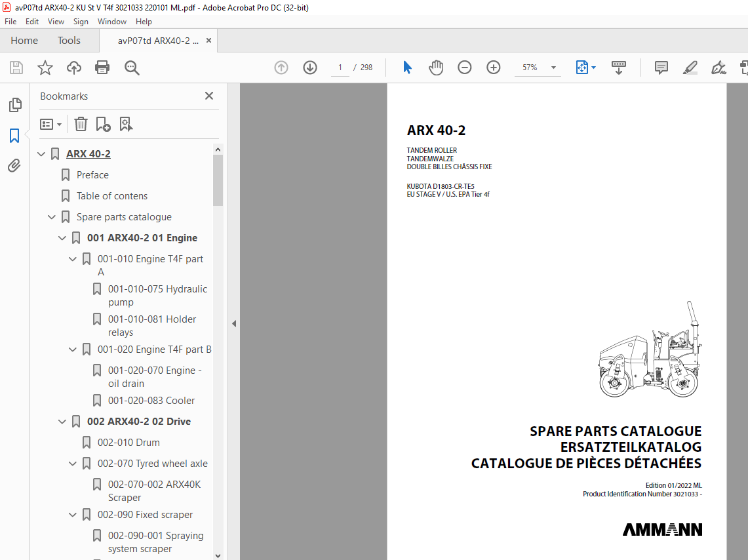Open 001-010-075 Hydraulic pump bookmark
The width and height of the screenshot is (748, 560).
(x=157, y=296)
